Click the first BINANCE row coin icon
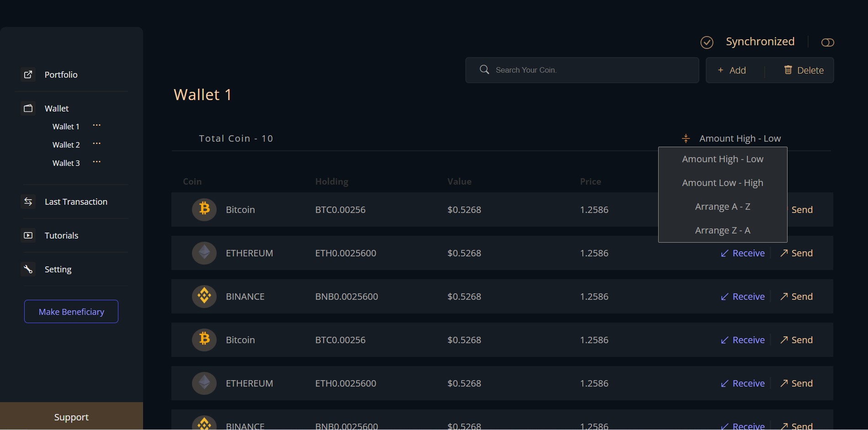This screenshot has height=430, width=868. click(204, 296)
